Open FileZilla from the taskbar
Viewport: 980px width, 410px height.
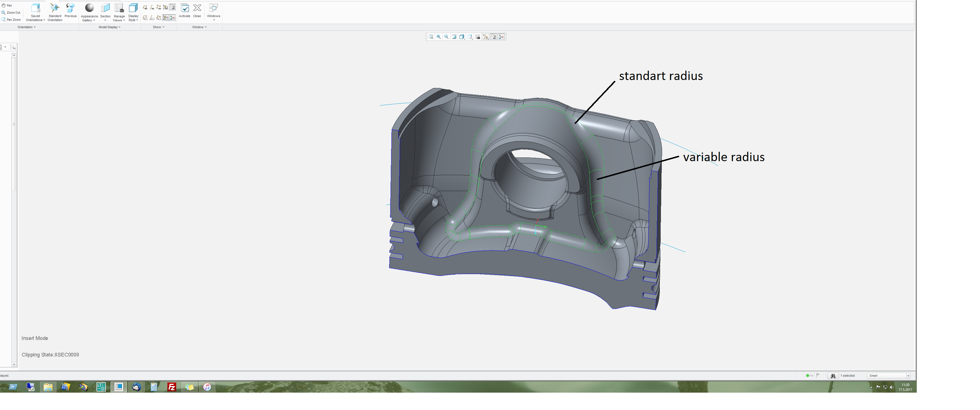172,387
